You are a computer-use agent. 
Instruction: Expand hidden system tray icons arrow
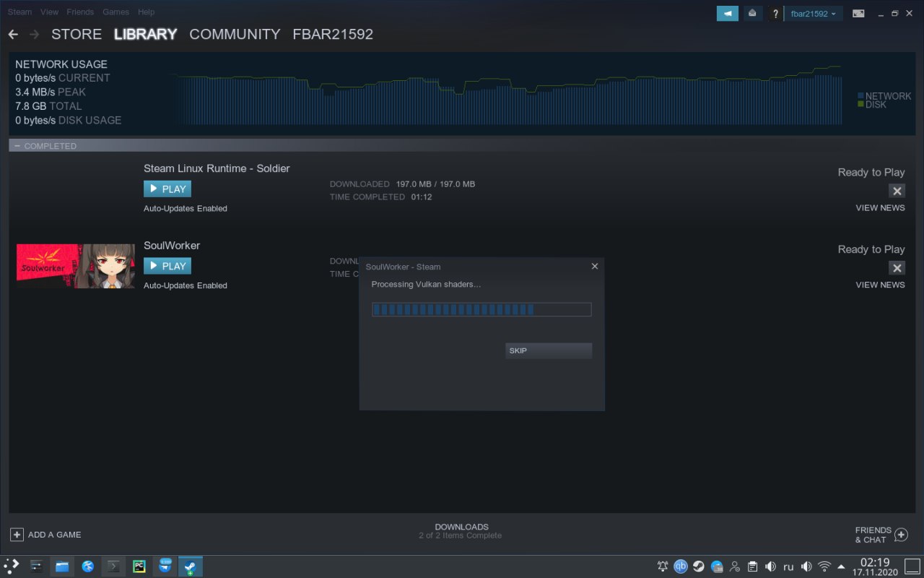click(x=841, y=566)
